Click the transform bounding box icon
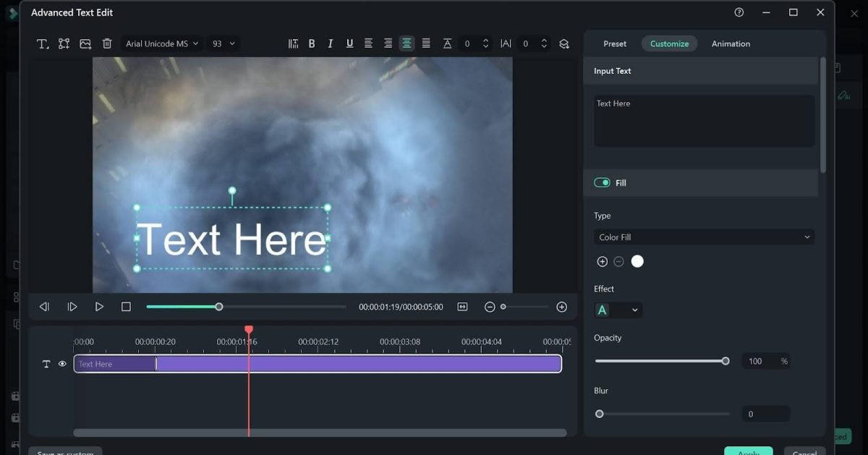This screenshot has height=455, width=868. click(x=64, y=43)
